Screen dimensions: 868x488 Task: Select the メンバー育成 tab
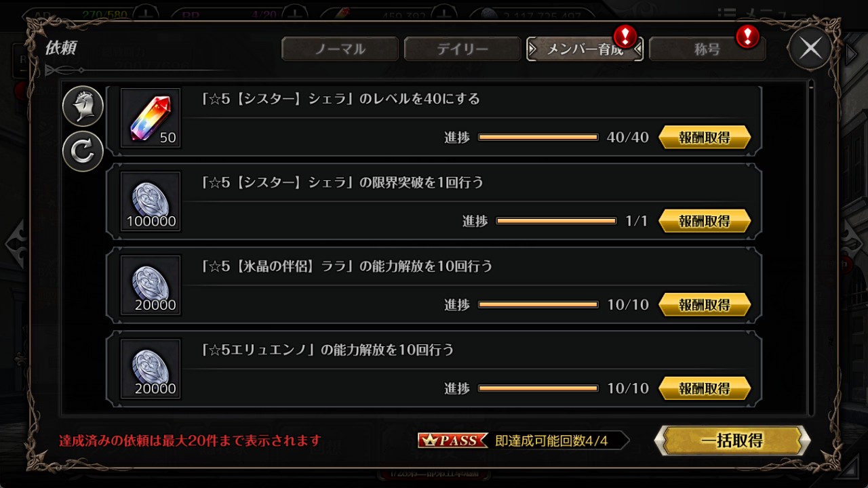pyautogui.click(x=585, y=49)
